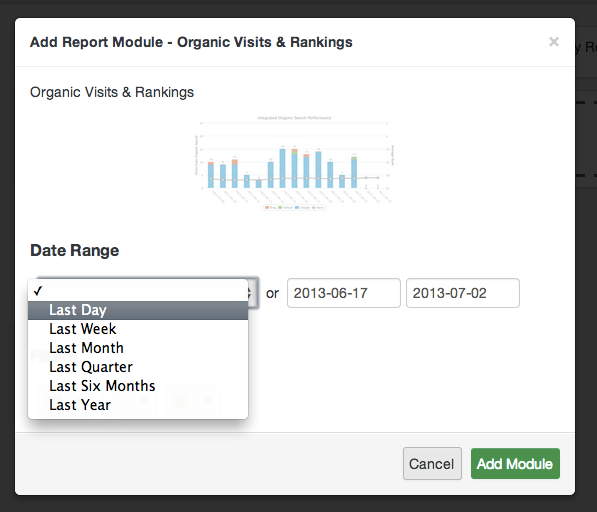Click the date range dropdown arrows

coord(250,293)
